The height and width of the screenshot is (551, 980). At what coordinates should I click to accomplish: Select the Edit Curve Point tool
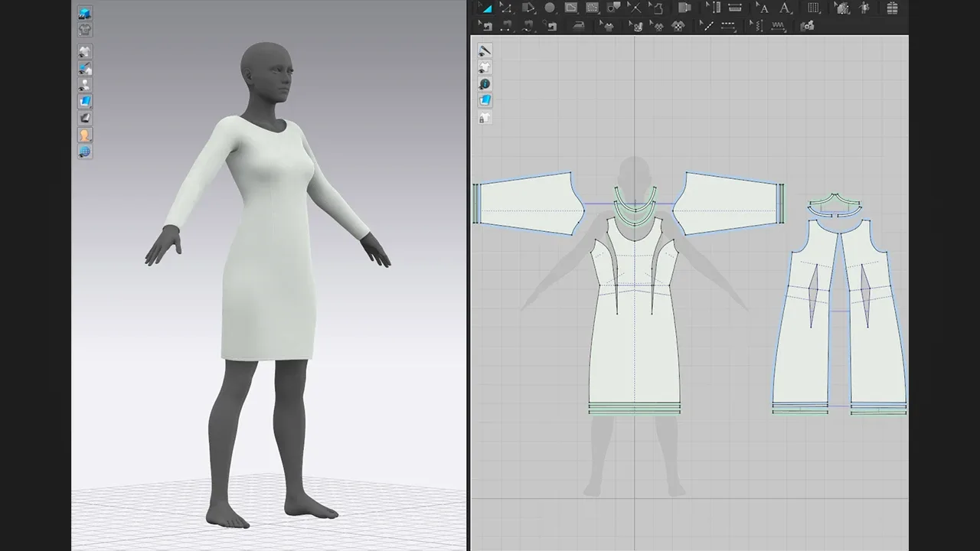[x=506, y=8]
